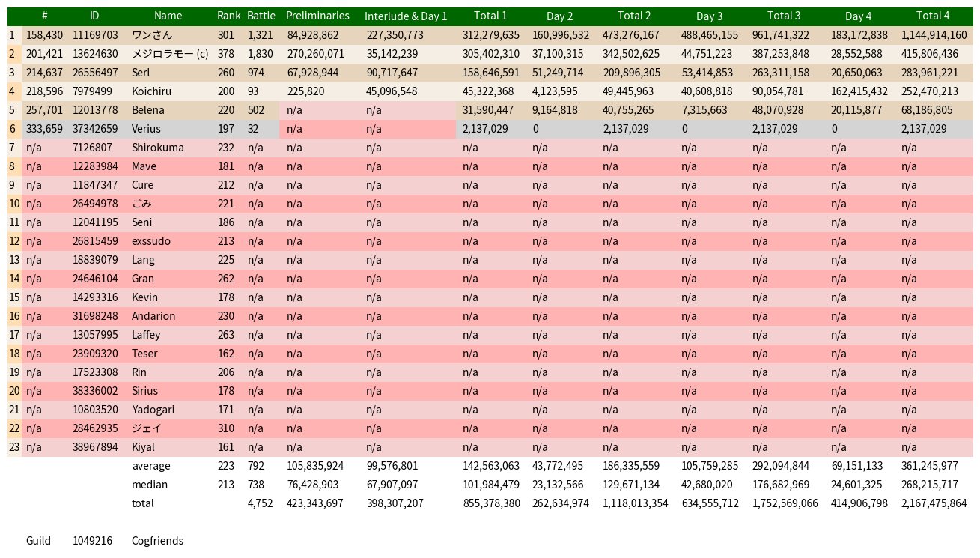The width and height of the screenshot is (980, 558).
Task: Select Teser's rank value "162"
Action: 226,354
